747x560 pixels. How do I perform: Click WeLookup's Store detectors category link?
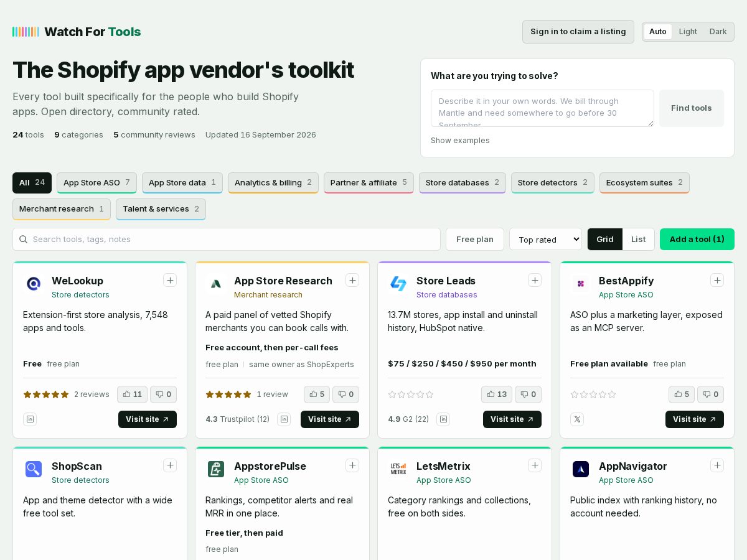point(80,295)
